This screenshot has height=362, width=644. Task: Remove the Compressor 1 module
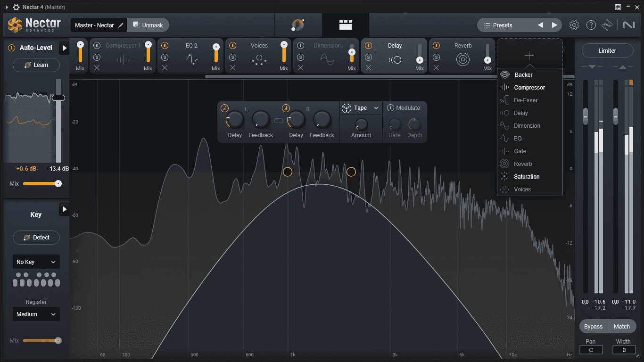click(x=97, y=68)
